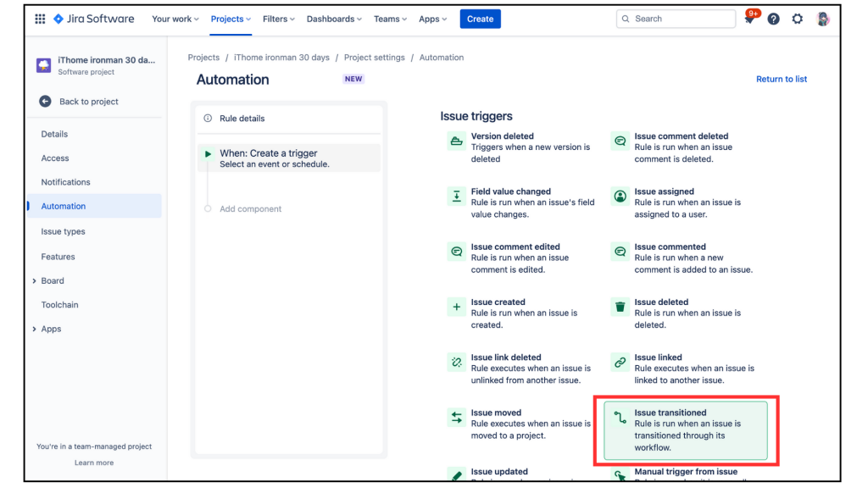Click the Issue moved trigger title

pos(496,413)
